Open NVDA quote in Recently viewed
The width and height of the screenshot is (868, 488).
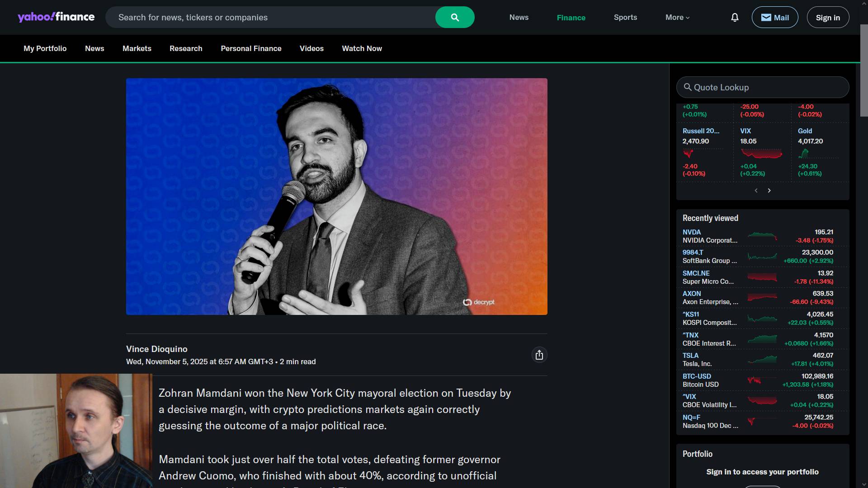pyautogui.click(x=758, y=236)
